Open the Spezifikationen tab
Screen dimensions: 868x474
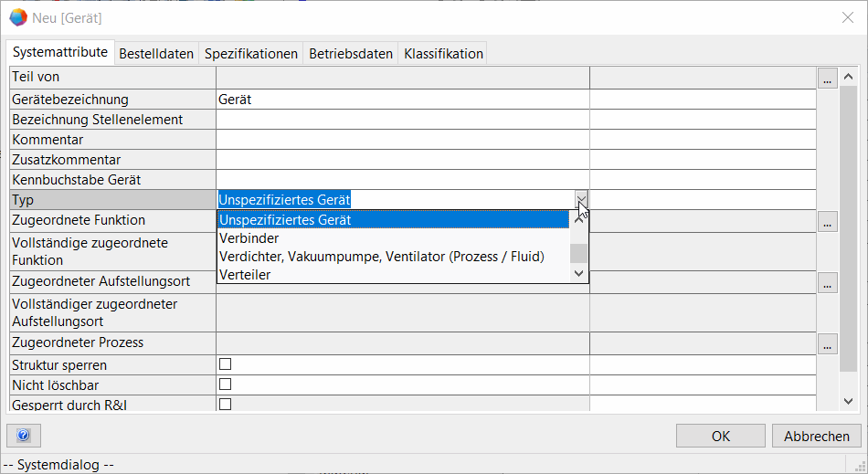pyautogui.click(x=251, y=54)
